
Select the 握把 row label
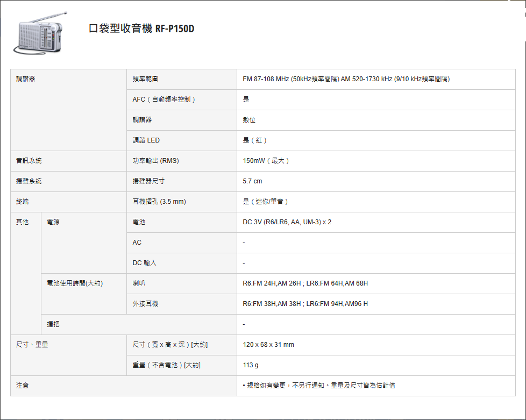tap(53, 324)
